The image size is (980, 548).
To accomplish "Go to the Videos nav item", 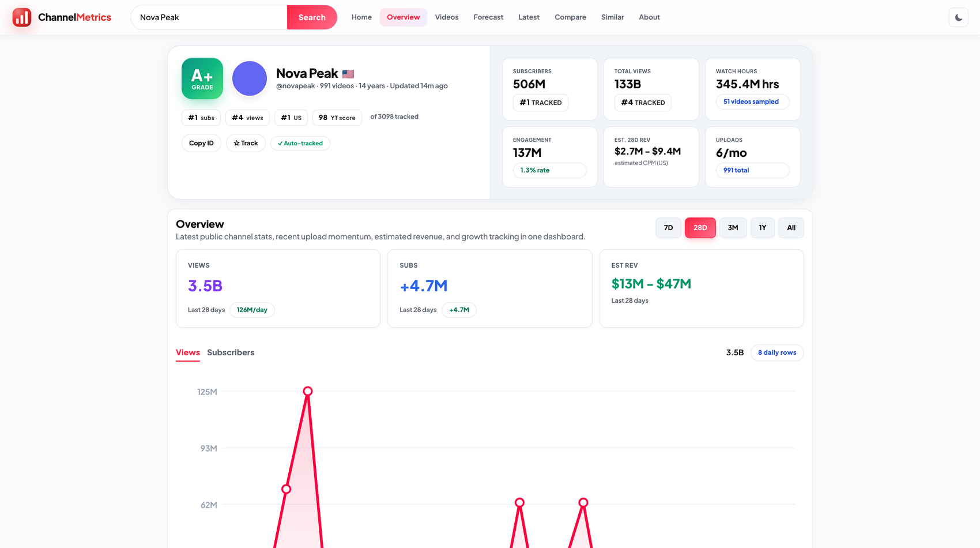I will click(447, 17).
